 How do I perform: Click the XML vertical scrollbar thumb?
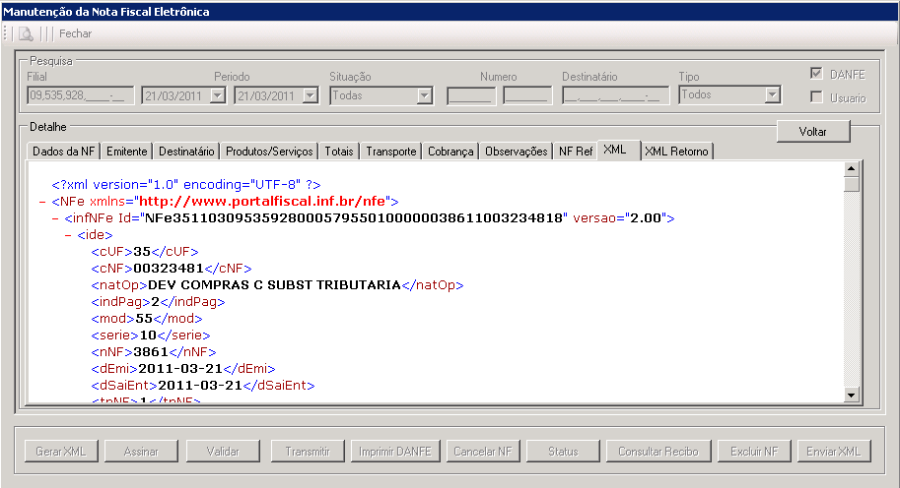click(851, 184)
